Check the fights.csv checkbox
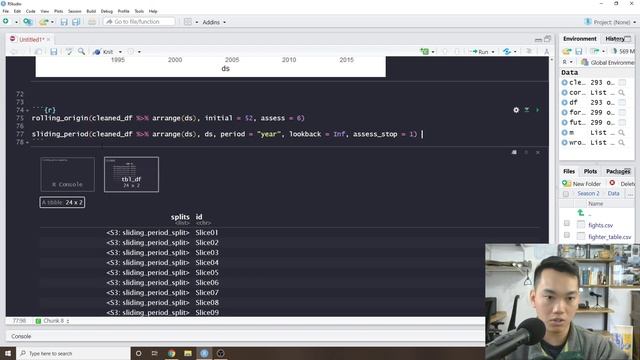Image resolution: width=640 pixels, height=360 pixels. [x=567, y=223]
